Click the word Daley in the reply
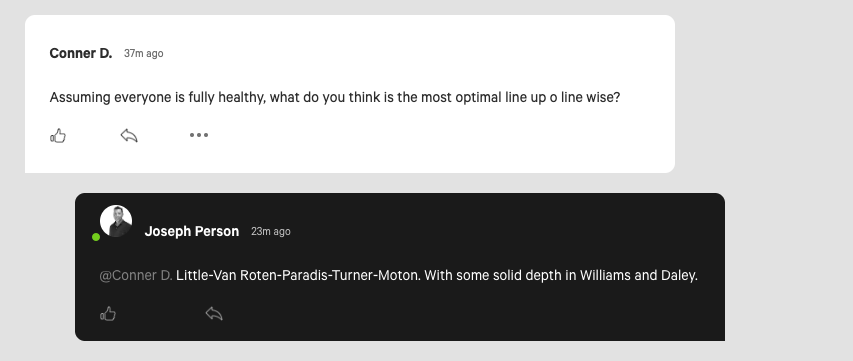Image resolution: width=853 pixels, height=361 pixels. point(679,276)
